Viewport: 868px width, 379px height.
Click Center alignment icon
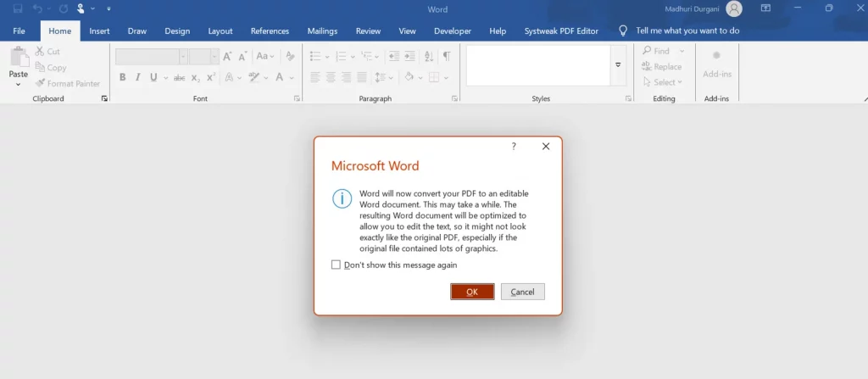tap(331, 77)
